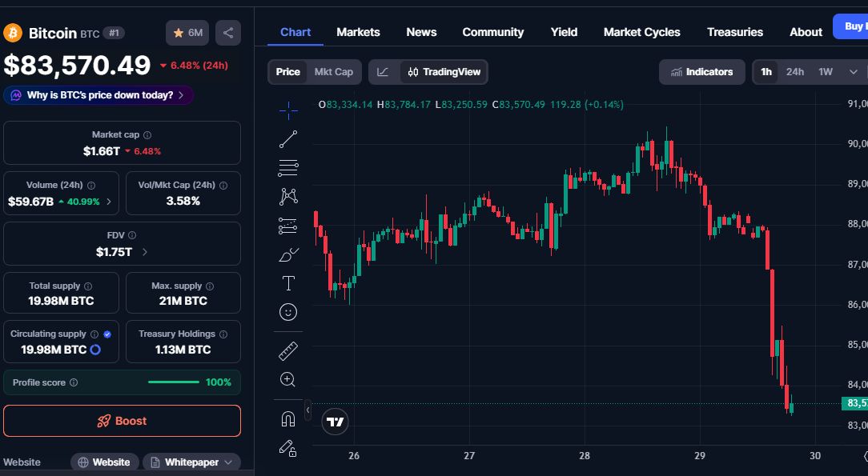Add Bitcoin to watchlist star
868x476 pixels.
click(x=187, y=33)
